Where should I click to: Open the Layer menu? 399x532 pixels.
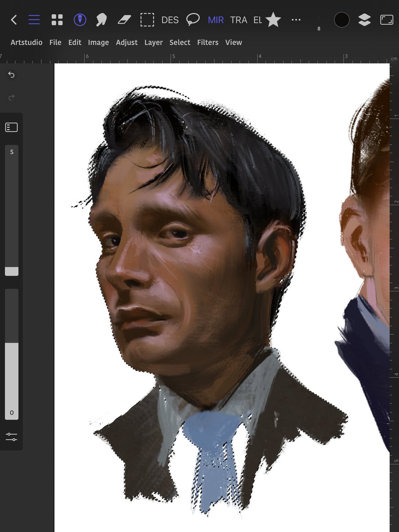coord(153,43)
